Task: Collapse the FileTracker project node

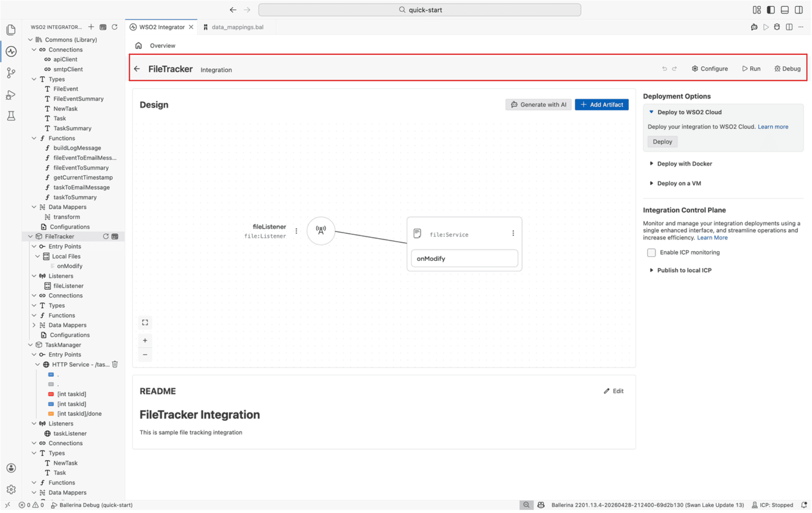Action: pos(31,237)
